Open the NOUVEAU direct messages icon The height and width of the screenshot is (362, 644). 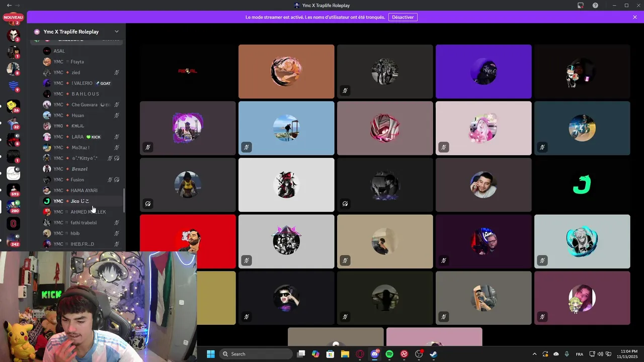click(x=13, y=18)
